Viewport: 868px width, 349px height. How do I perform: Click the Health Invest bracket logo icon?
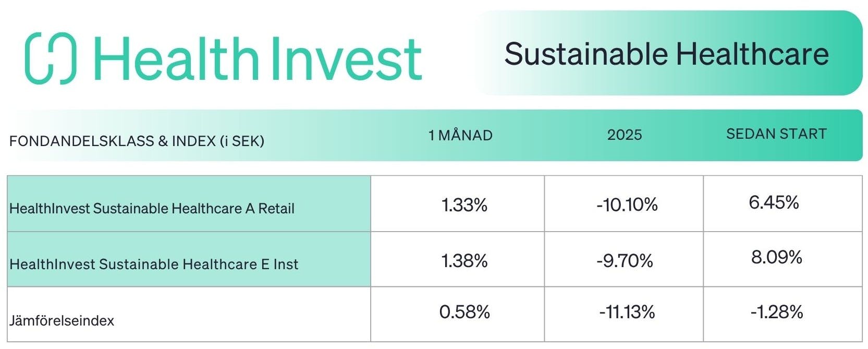[51, 58]
